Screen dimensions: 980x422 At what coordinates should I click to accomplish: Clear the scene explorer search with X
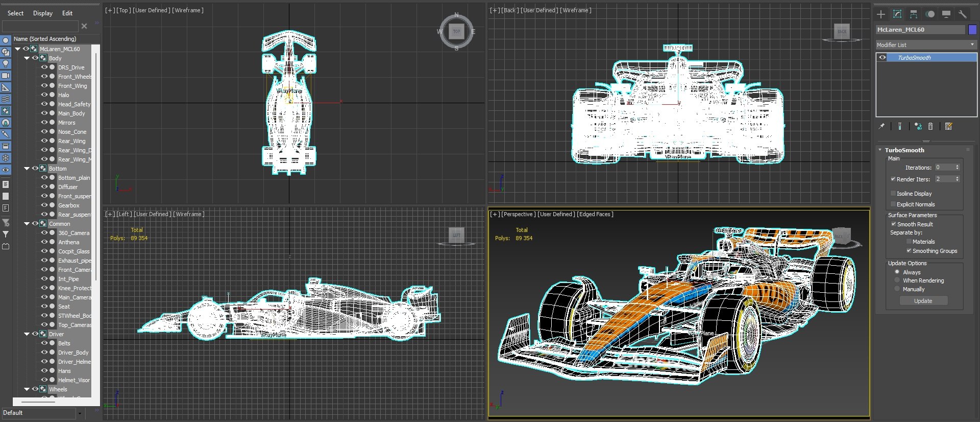coord(84,26)
